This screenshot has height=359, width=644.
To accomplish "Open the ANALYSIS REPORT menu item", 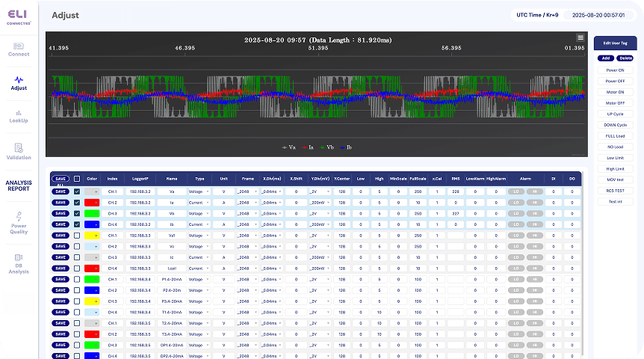I will [19, 185].
